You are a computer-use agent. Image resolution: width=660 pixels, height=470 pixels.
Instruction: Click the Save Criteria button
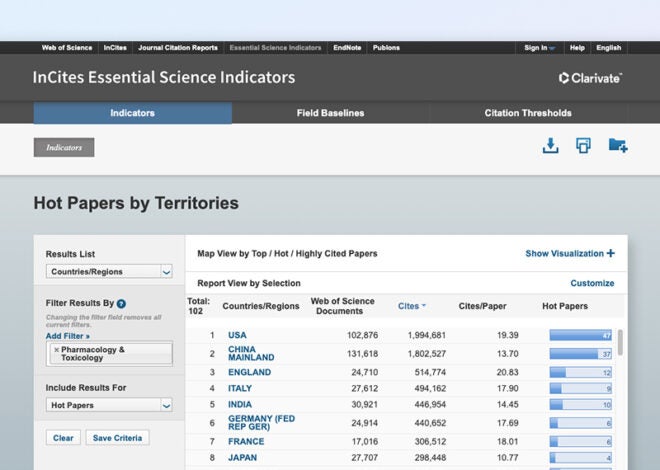[x=117, y=437]
